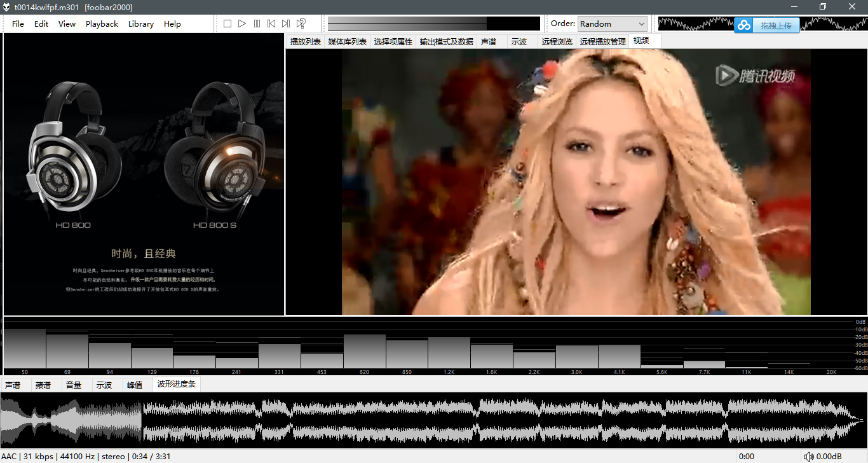The image size is (868, 463).
Task: Skip to the previous track
Action: (271, 24)
